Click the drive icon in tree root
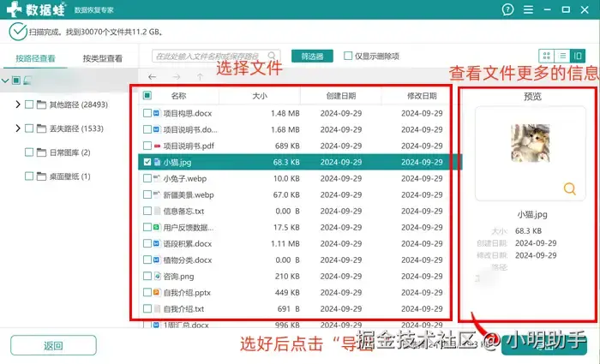Screen dimensions: 600x364 point(27,81)
